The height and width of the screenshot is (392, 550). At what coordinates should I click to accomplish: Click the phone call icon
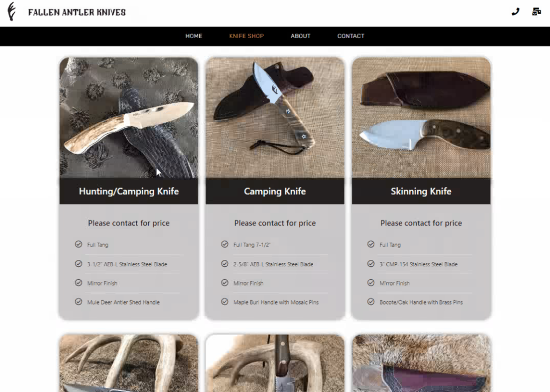pos(515,12)
